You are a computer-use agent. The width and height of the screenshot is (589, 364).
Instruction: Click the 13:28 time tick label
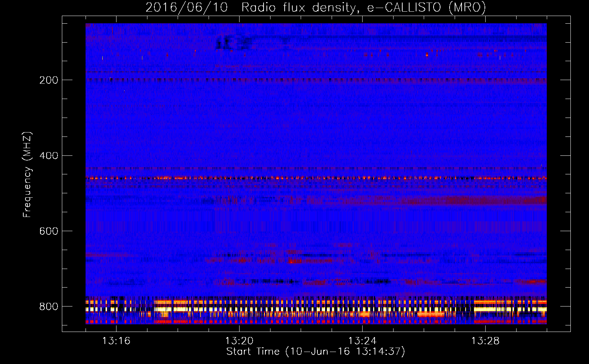coord(485,341)
